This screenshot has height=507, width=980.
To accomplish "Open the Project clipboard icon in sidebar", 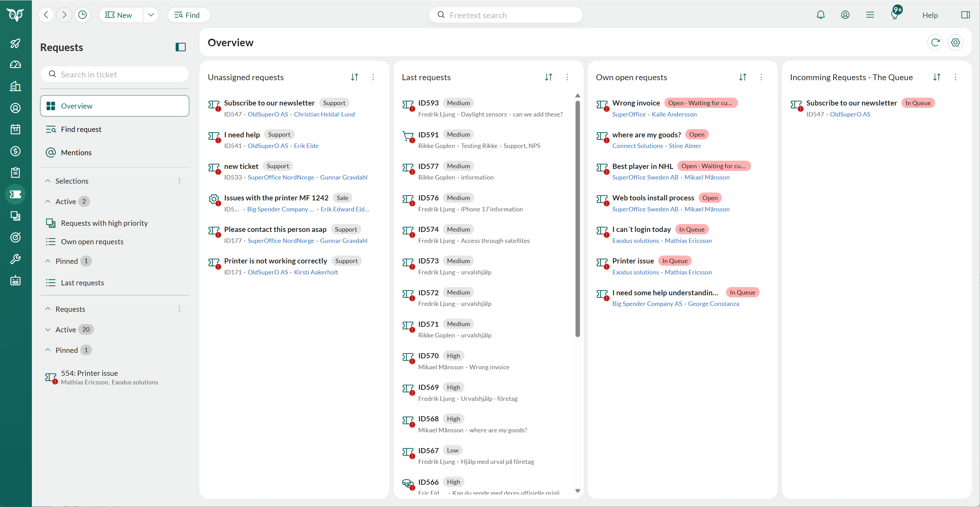I will (15, 173).
